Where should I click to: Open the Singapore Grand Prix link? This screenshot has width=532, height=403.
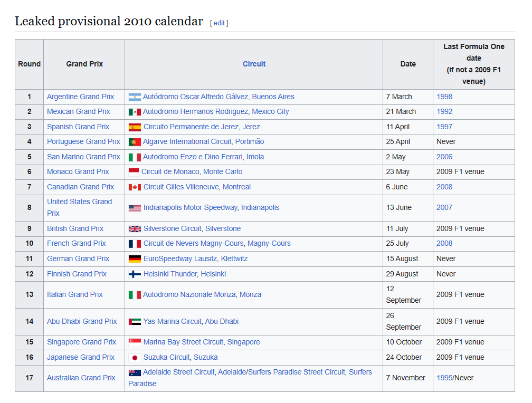click(81, 342)
